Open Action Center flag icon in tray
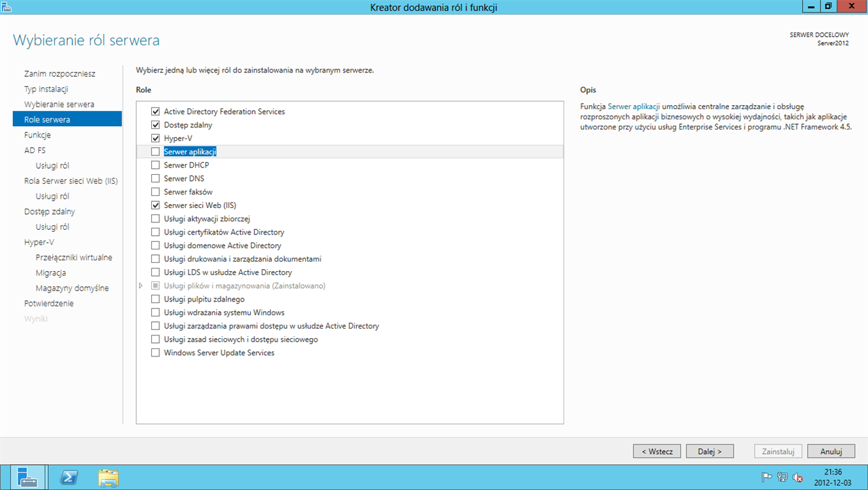Image resolution: width=868 pixels, height=490 pixels. point(767,477)
